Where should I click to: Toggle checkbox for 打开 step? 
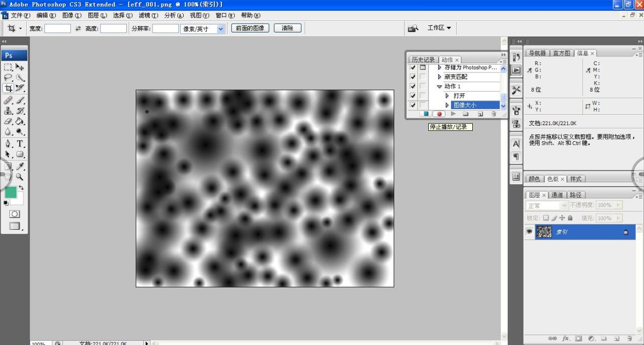pyautogui.click(x=413, y=96)
